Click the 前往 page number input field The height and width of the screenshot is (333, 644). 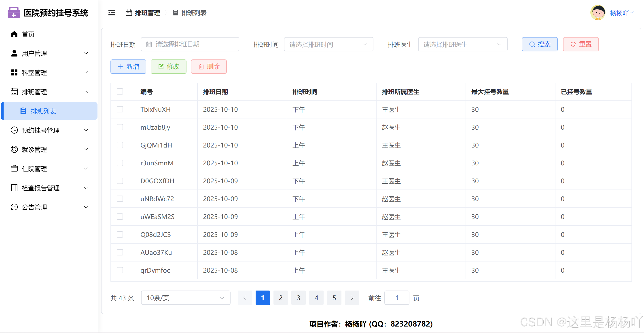tap(396, 298)
